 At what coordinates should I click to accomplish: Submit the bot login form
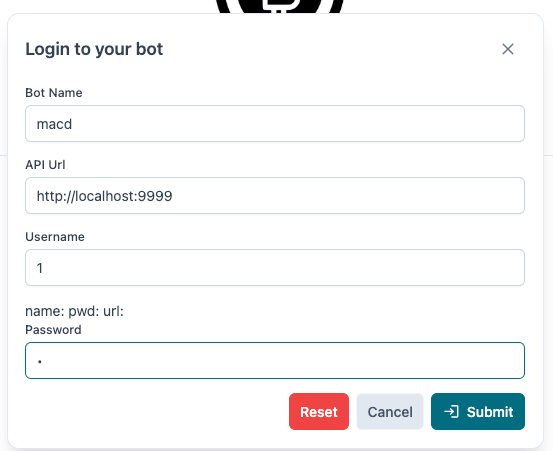click(x=478, y=412)
